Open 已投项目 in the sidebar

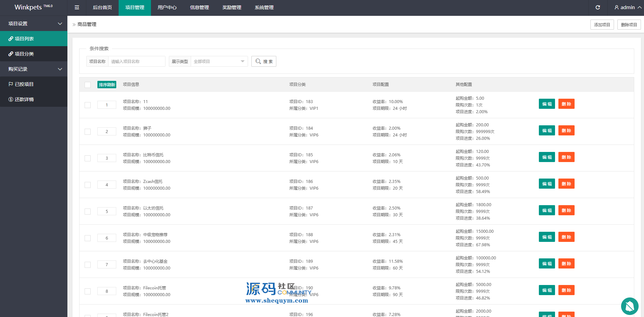(34, 84)
